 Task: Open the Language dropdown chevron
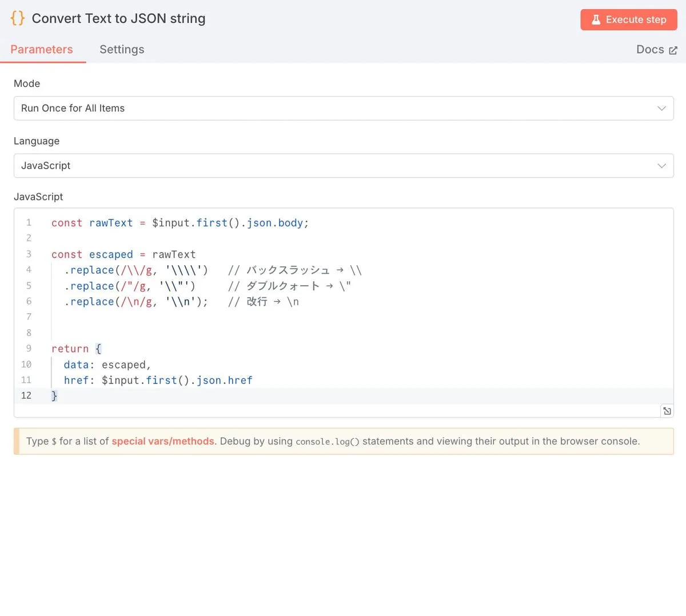tap(661, 166)
